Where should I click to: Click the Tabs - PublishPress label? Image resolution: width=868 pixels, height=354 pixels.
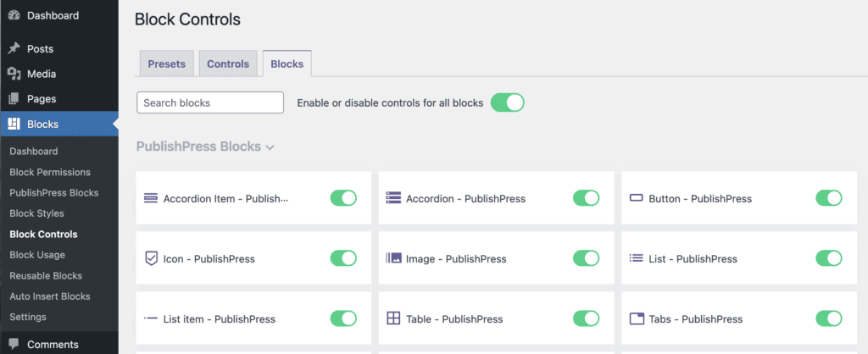[696, 319]
